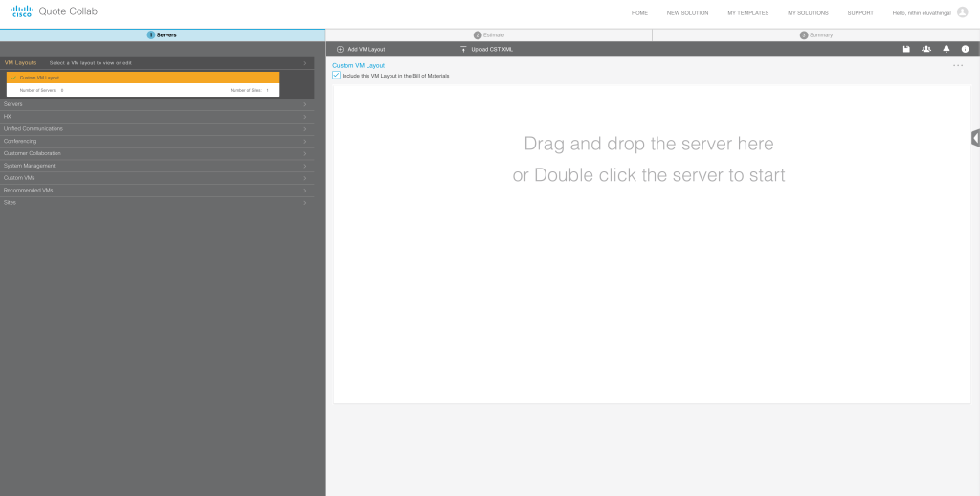Click the Add VM Layout button

(x=361, y=49)
